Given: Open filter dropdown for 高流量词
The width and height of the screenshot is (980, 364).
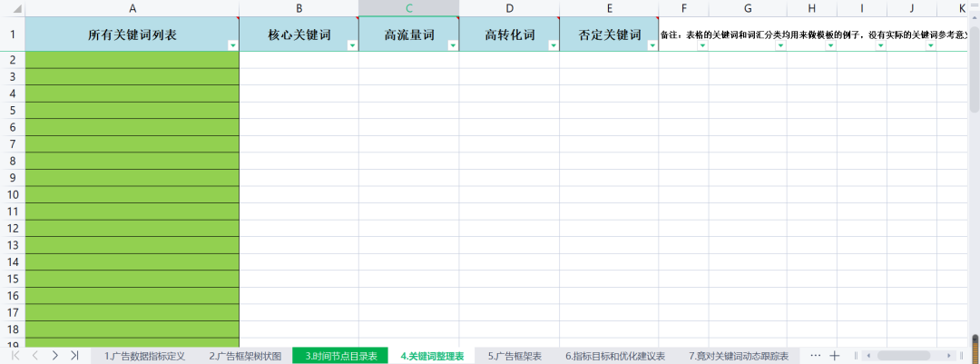Looking at the screenshot, I should point(453,45).
